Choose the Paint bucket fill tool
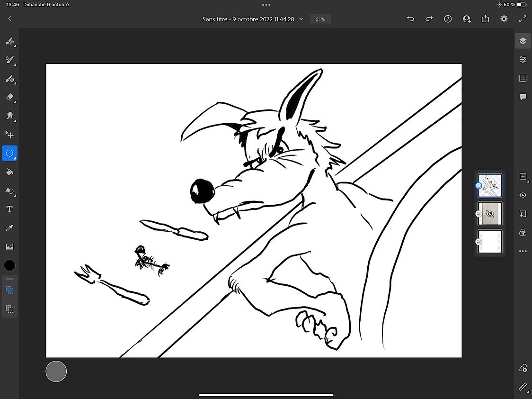Screen dimensions: 532x399 (x=9, y=172)
